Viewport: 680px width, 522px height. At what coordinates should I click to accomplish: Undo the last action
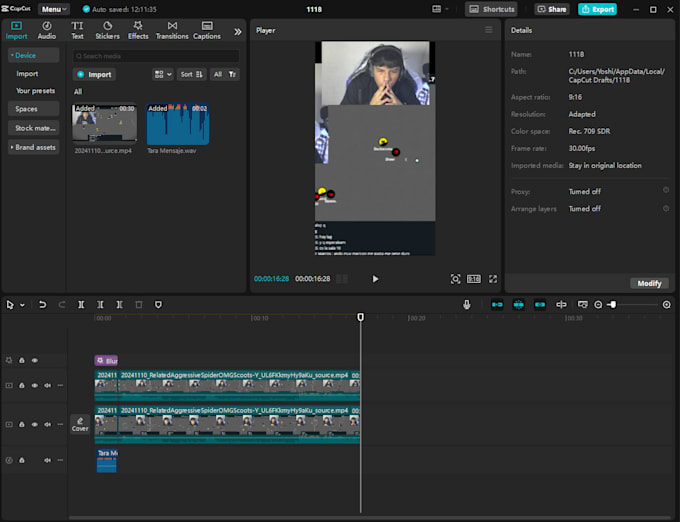(42, 305)
